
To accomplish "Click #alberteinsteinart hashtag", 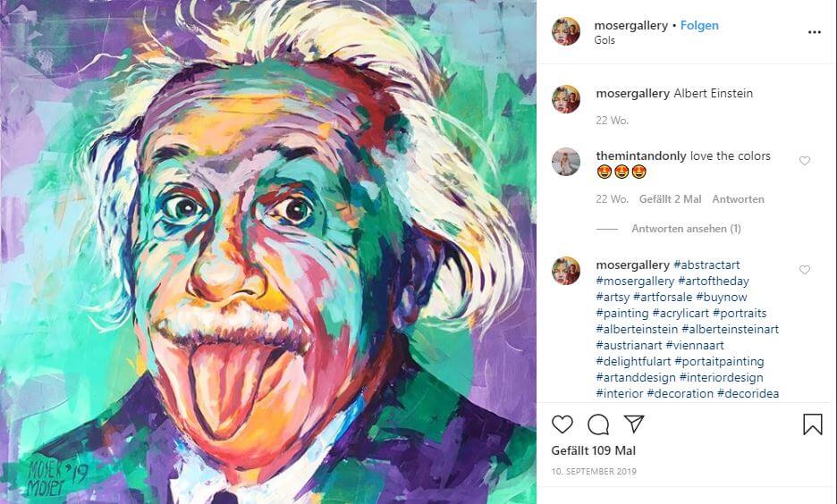I will tap(730, 330).
